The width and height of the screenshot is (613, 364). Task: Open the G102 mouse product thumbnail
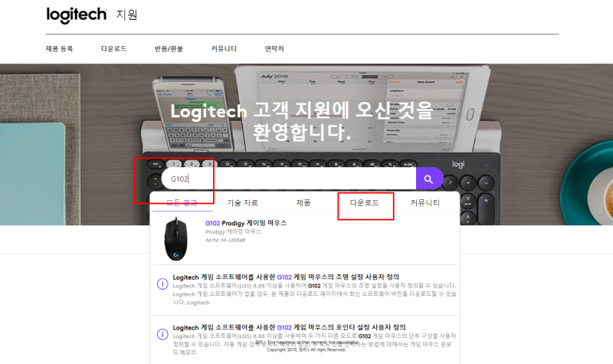pos(175,239)
